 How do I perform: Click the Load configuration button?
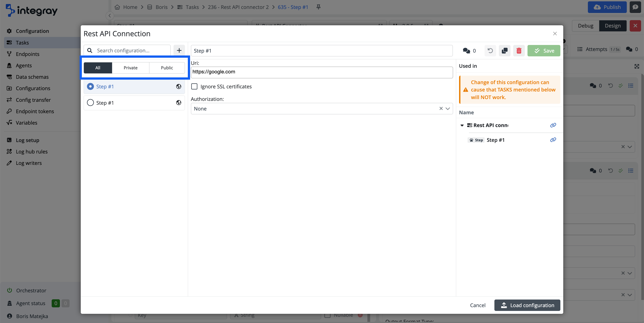(527, 305)
